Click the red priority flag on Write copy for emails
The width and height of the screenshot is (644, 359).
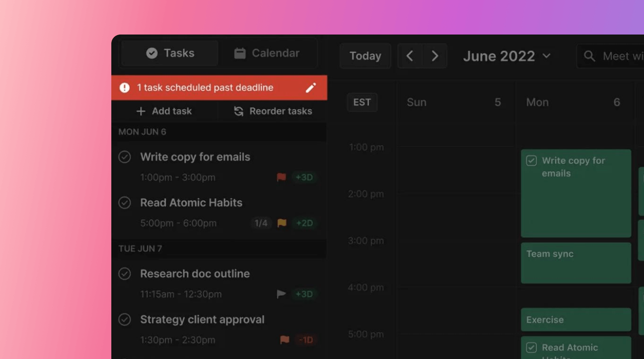click(282, 177)
